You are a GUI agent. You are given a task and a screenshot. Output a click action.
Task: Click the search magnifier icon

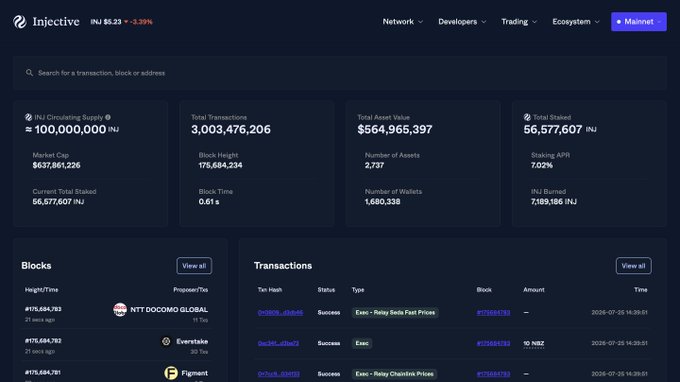click(x=29, y=73)
